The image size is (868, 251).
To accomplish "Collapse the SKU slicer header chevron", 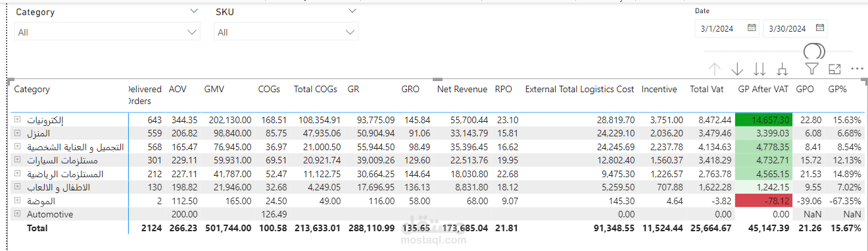I will pyautogui.click(x=352, y=11).
